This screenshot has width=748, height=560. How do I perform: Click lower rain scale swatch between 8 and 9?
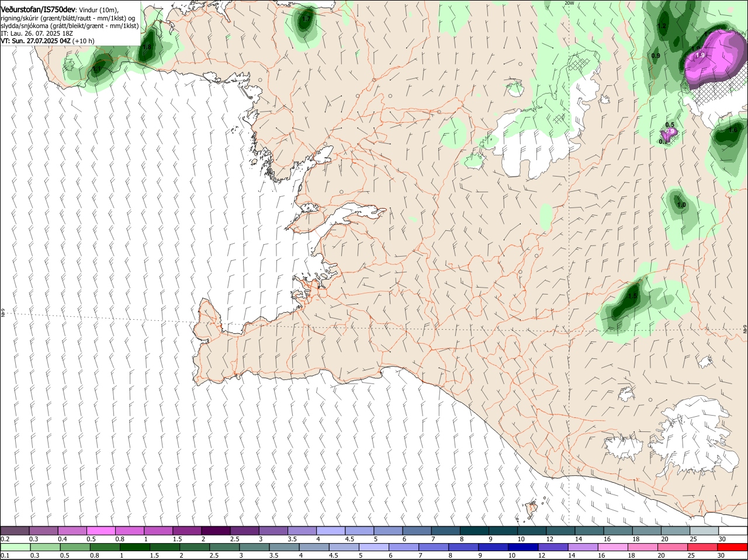pyautogui.click(x=465, y=547)
